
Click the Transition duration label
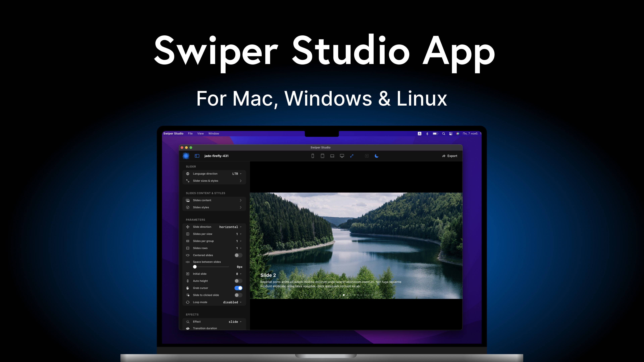click(x=205, y=328)
